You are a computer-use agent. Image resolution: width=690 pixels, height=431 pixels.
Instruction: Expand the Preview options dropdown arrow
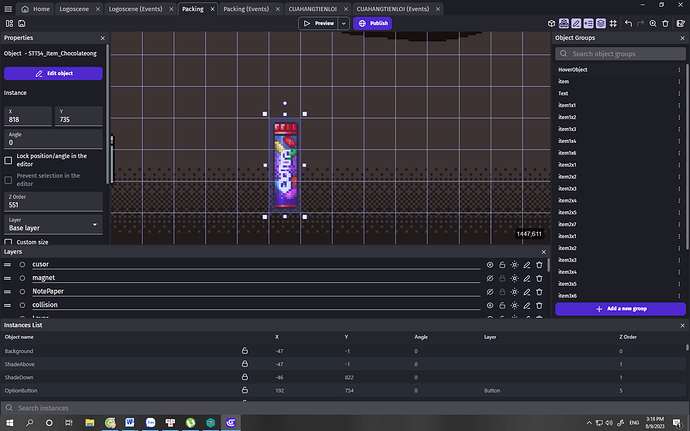(344, 23)
